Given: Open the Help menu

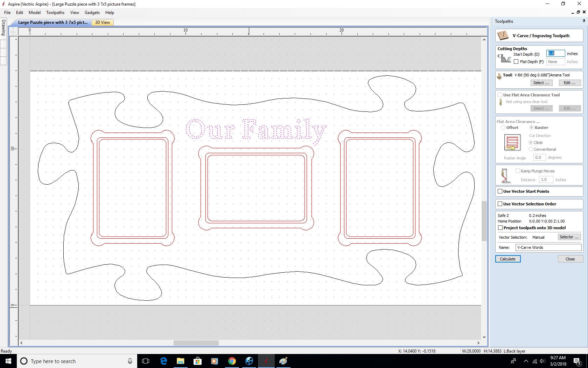Looking at the screenshot, I should coord(110,13).
